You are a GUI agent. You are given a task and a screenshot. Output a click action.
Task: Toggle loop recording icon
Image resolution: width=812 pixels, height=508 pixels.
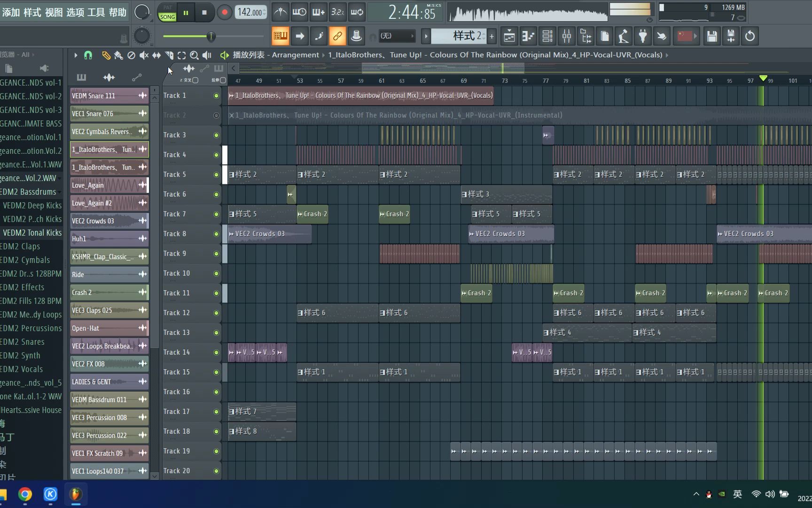(357, 12)
